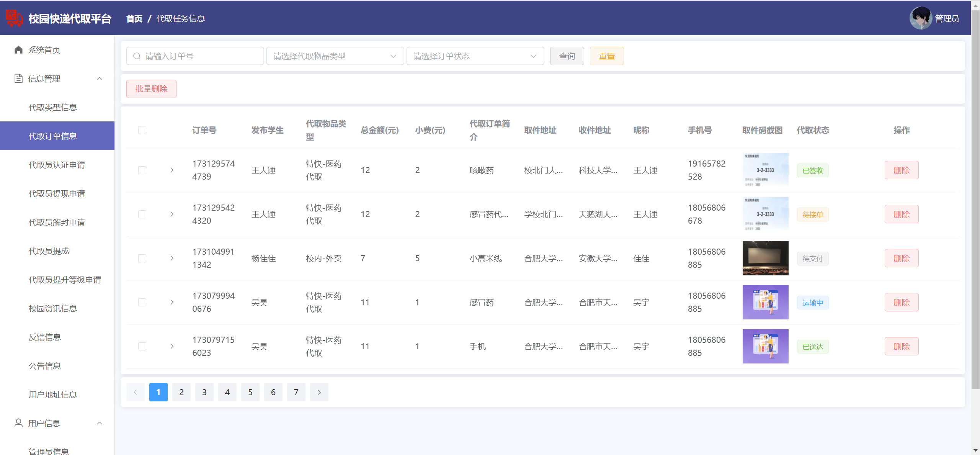Screen dimensions: 980x455
Task: Click the 批量删除 button
Action: pos(151,89)
